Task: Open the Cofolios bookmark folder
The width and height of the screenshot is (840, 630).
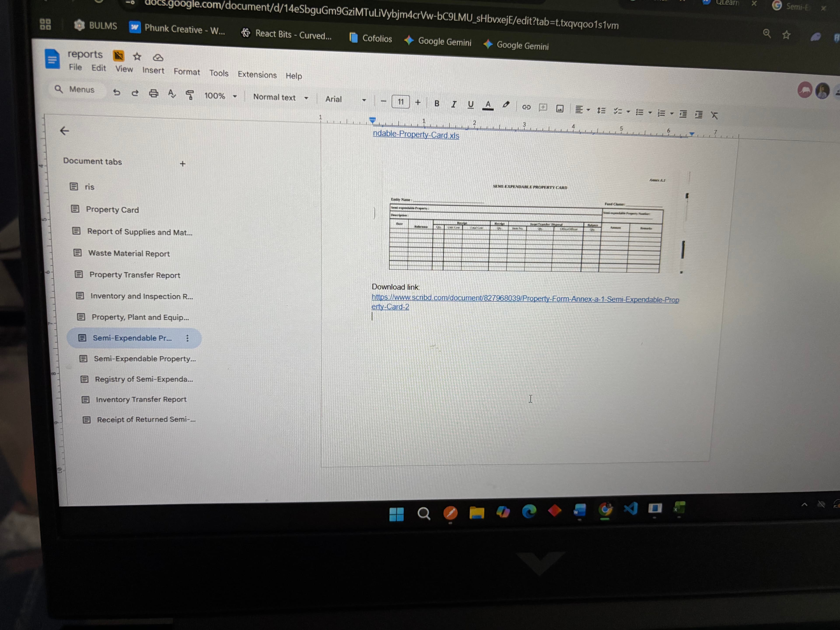Action: click(371, 38)
